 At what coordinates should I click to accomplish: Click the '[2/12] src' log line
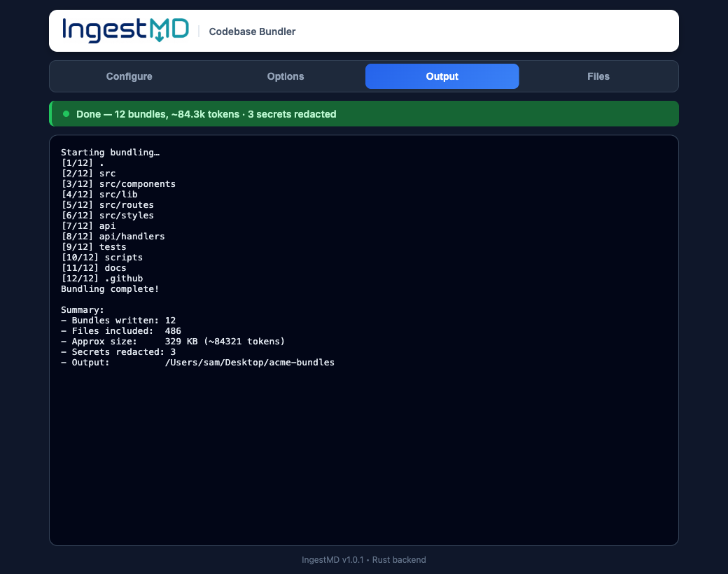[88, 173]
